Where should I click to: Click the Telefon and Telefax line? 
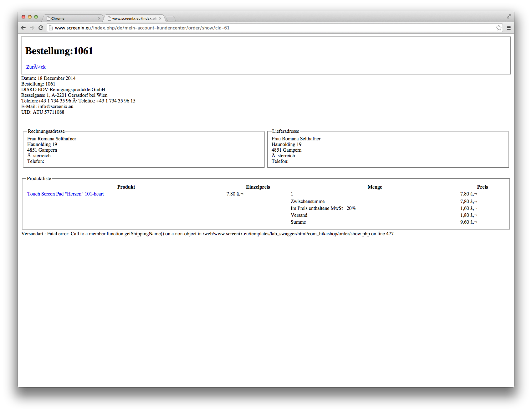78,101
